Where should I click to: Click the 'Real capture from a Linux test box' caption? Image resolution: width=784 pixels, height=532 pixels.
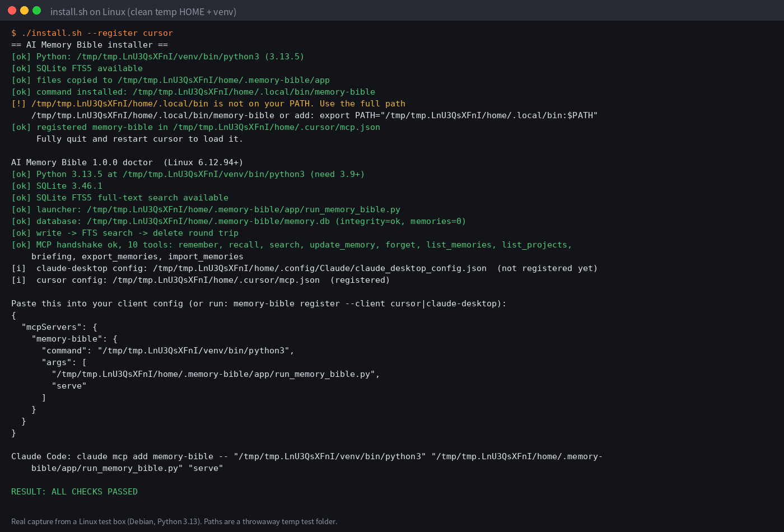(174, 521)
